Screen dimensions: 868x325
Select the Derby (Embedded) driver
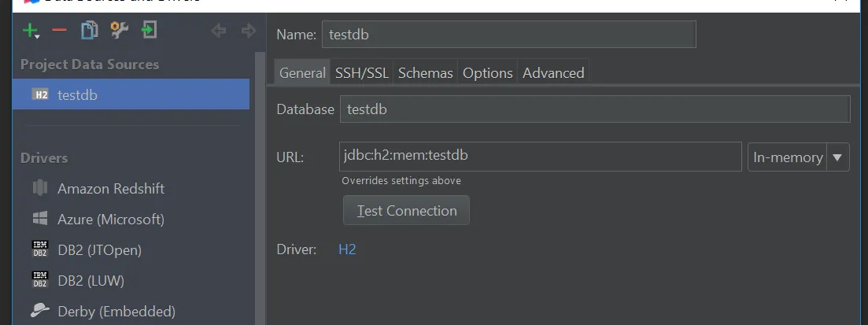pos(116,312)
